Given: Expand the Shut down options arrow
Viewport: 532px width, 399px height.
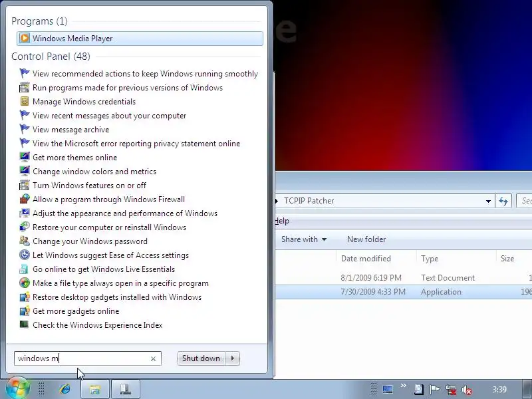Looking at the screenshot, I should [233, 358].
